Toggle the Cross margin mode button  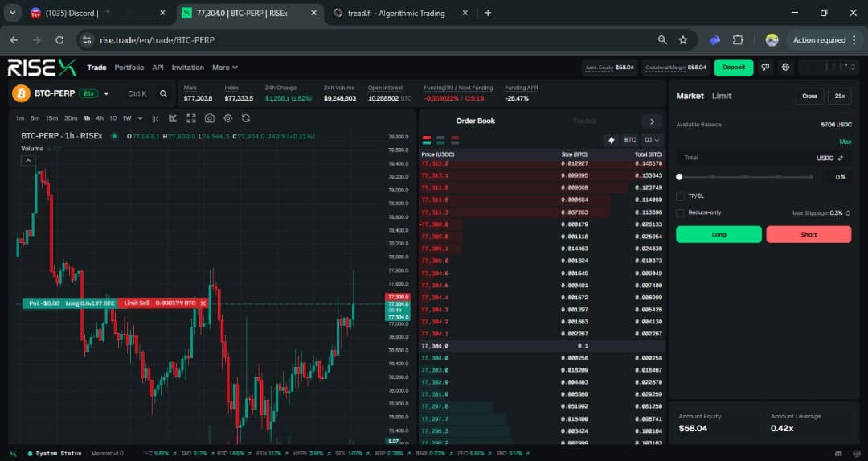[809, 96]
